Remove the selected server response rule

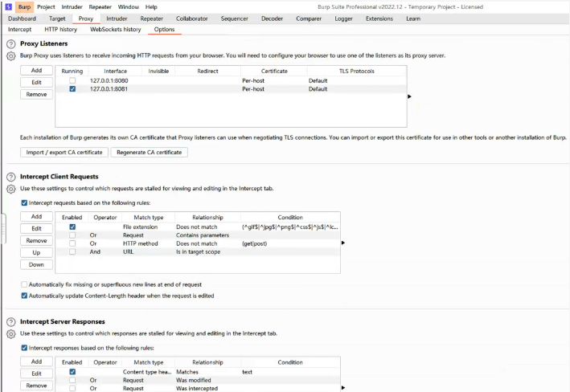36,386
